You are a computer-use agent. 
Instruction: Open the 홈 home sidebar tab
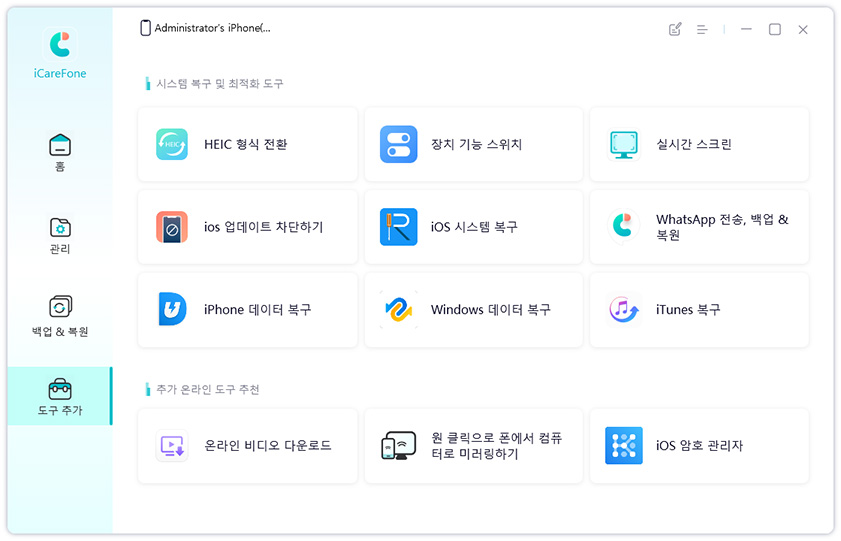(60, 153)
